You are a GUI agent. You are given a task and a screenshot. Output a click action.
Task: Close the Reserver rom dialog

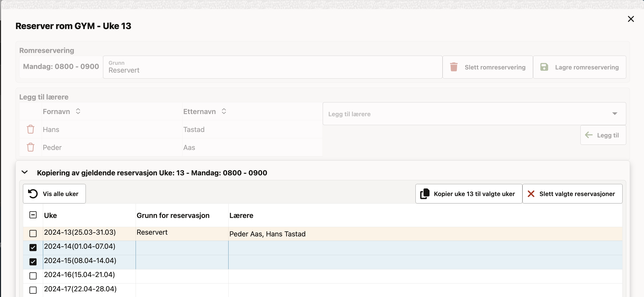[630, 19]
